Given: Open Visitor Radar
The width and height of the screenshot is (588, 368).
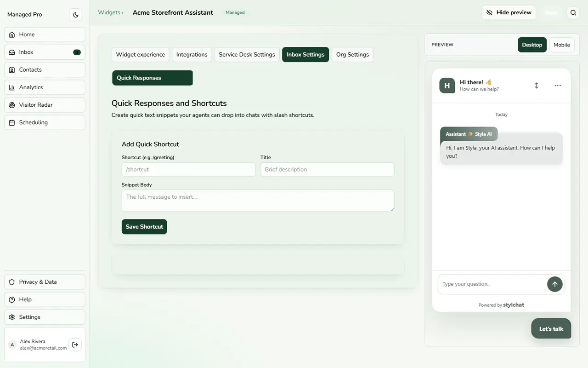Looking at the screenshot, I should point(45,105).
